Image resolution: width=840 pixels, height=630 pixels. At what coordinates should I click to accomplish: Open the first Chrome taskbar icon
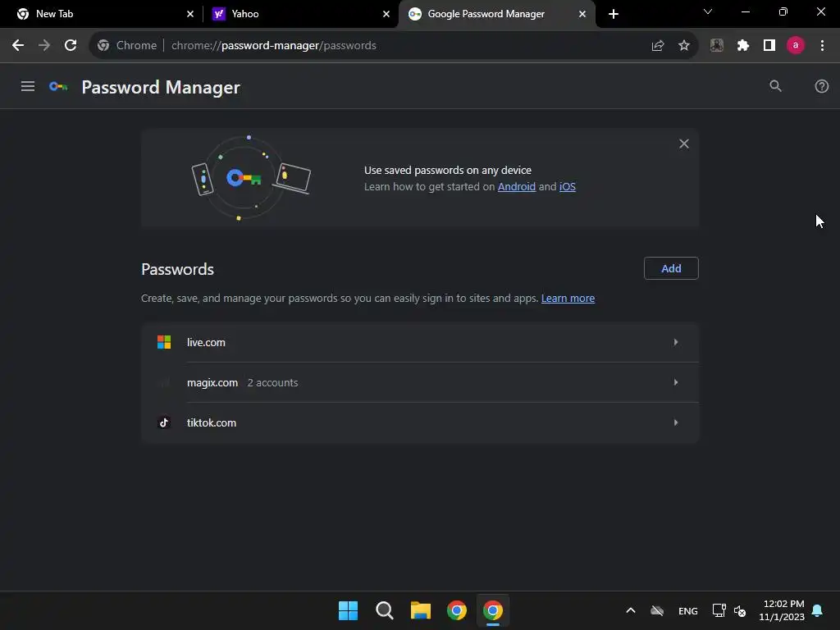(x=456, y=610)
